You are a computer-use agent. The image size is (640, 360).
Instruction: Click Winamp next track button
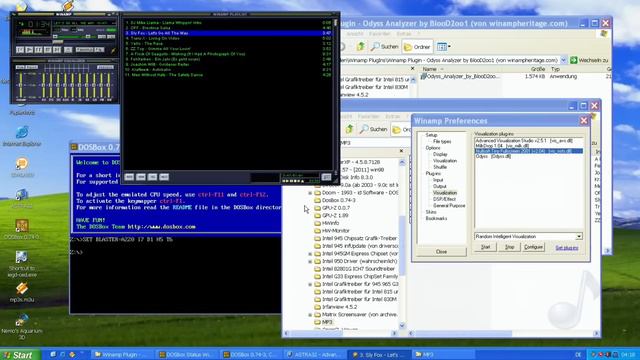pos(57,50)
